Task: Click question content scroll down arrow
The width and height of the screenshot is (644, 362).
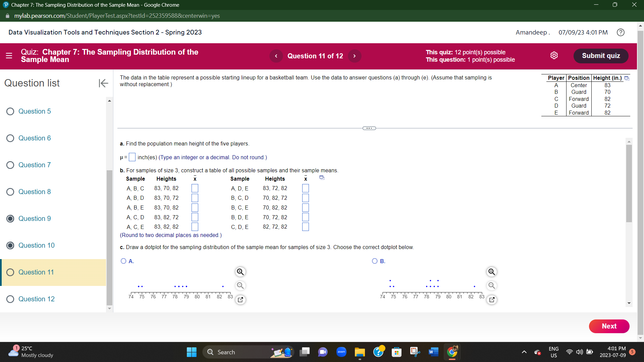Action: [x=629, y=303]
